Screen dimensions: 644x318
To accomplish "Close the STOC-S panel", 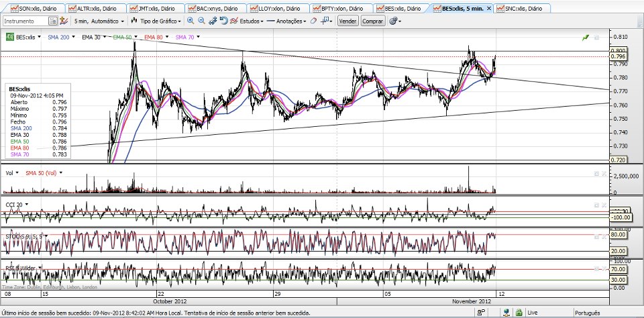I will (x=604, y=236).
